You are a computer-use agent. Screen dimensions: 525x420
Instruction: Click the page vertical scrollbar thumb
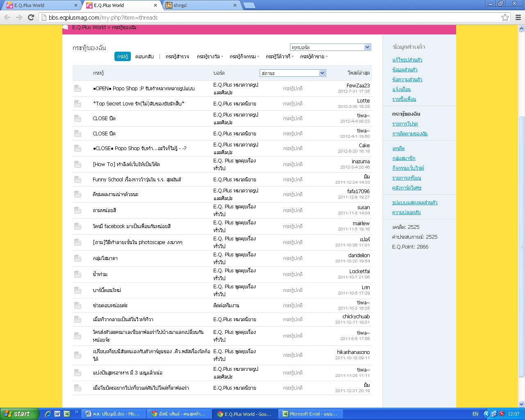coord(522,246)
